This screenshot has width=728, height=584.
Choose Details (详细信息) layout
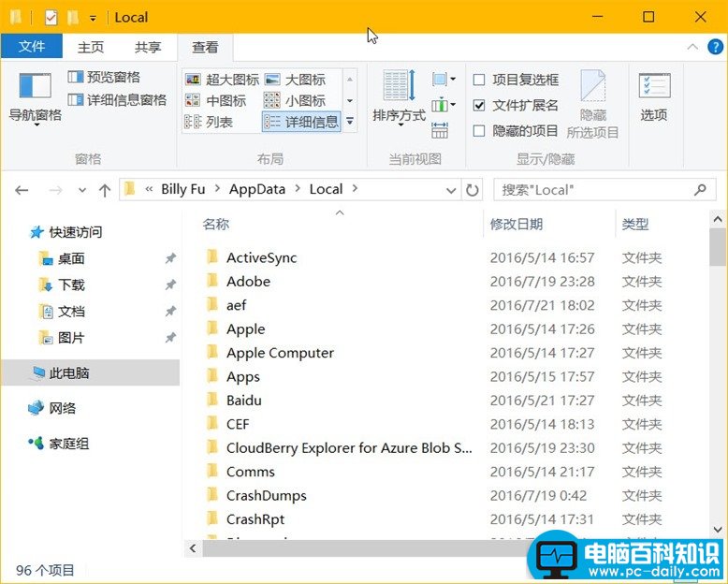(x=301, y=122)
